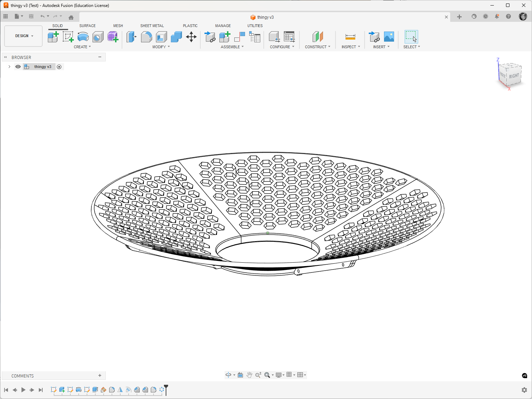The image size is (532, 399).
Task: Switch to the SURFACE tab
Action: (87, 26)
